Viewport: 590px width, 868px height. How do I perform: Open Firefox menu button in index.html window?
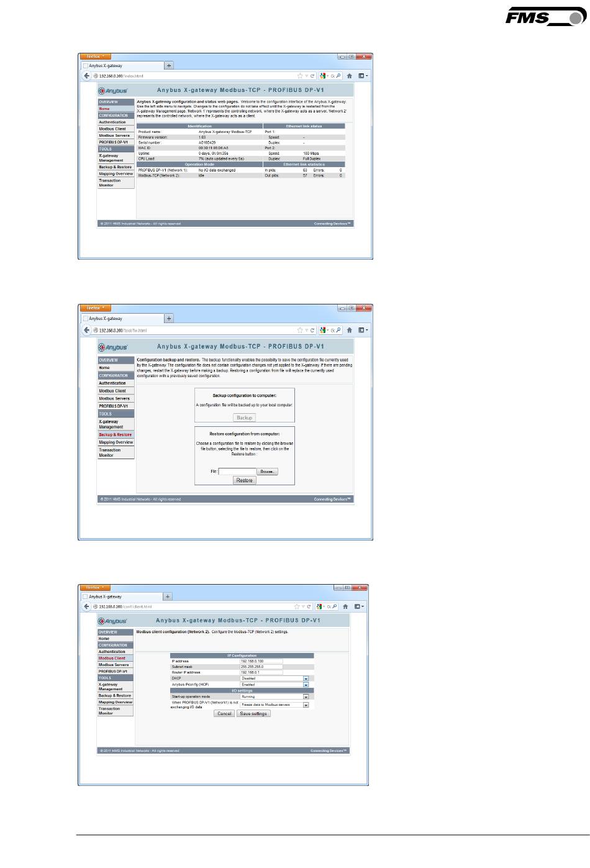pos(96,57)
